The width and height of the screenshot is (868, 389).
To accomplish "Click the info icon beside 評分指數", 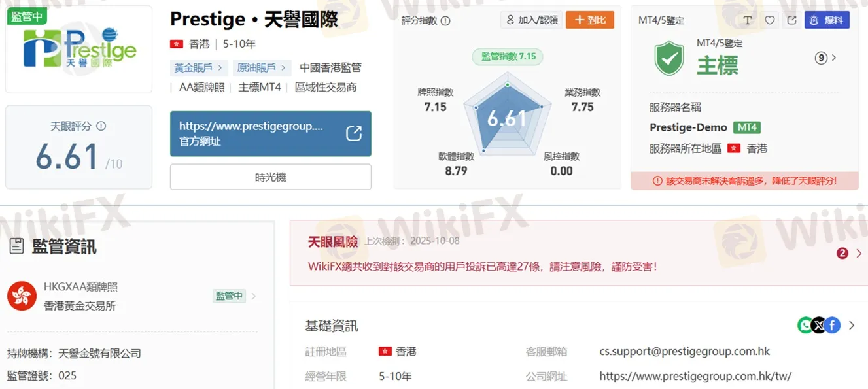I will tap(445, 21).
